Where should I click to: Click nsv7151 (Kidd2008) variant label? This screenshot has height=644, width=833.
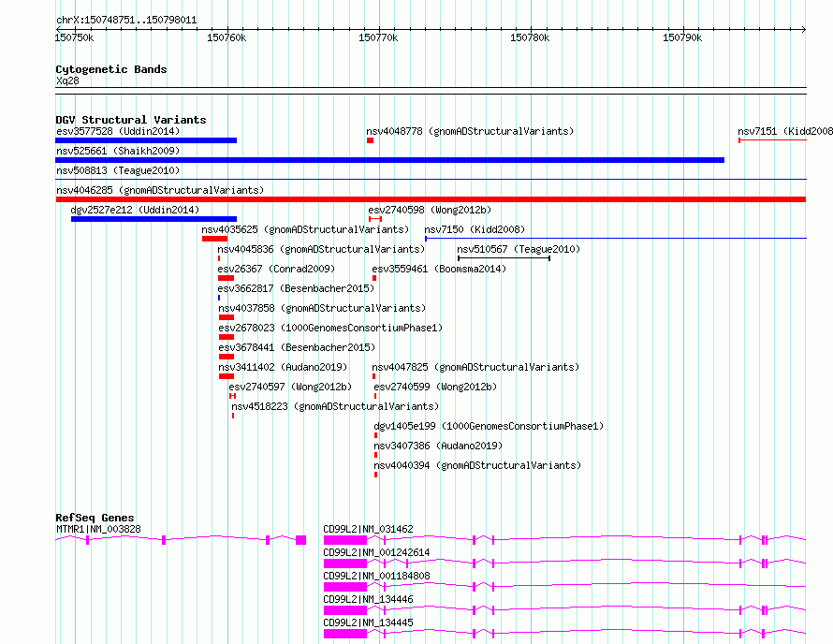point(785,131)
